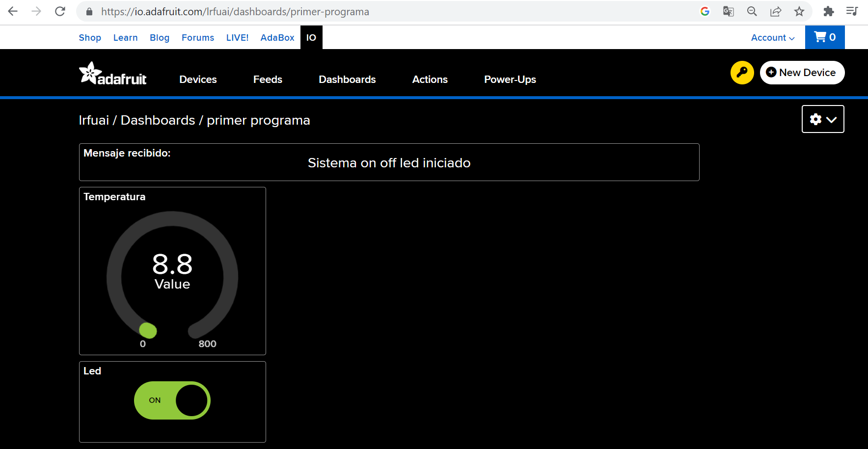Open the dashboard settings gear dropdown
Image resolution: width=868 pixels, height=449 pixels.
pyautogui.click(x=823, y=119)
